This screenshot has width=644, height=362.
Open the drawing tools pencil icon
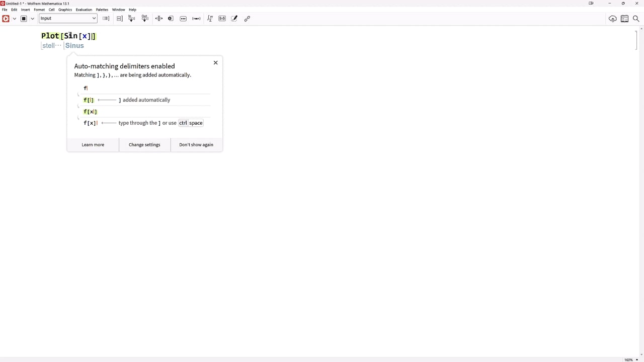click(x=234, y=19)
